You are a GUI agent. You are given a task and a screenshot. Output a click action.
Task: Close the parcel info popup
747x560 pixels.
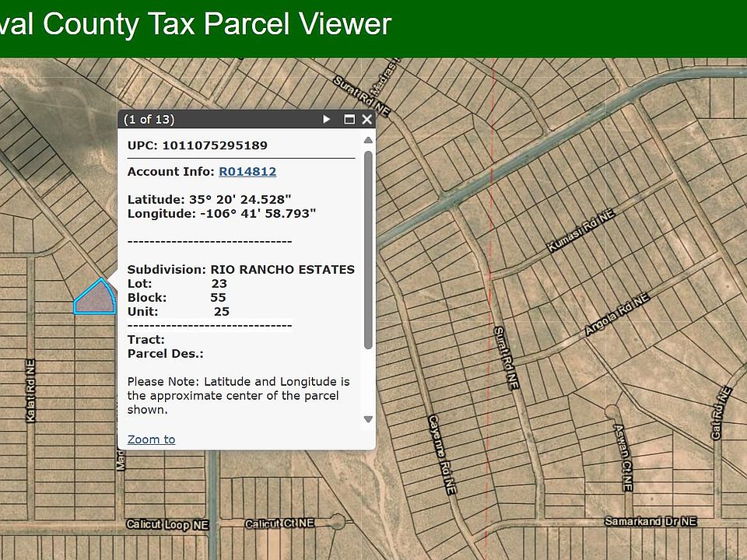[366, 119]
